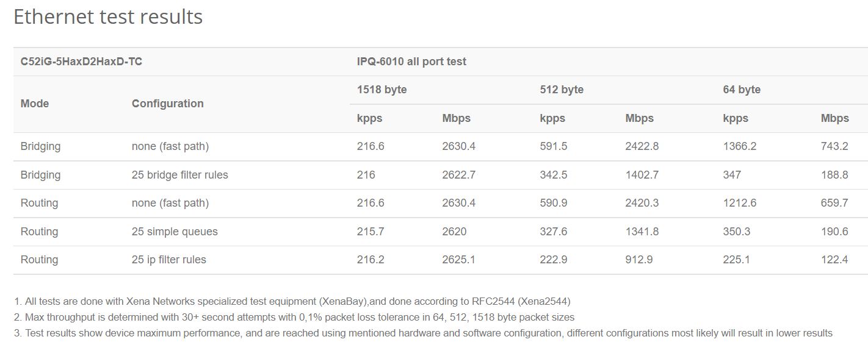Image resolution: width=868 pixels, height=345 pixels.
Task: Click the "25 bridge filter rules" configuration cell
Action: pyautogui.click(x=180, y=175)
